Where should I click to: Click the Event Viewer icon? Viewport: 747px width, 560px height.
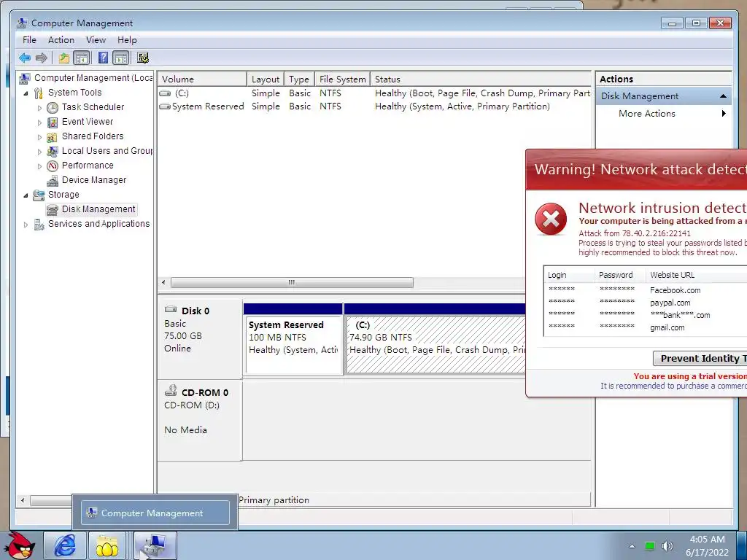click(x=53, y=122)
